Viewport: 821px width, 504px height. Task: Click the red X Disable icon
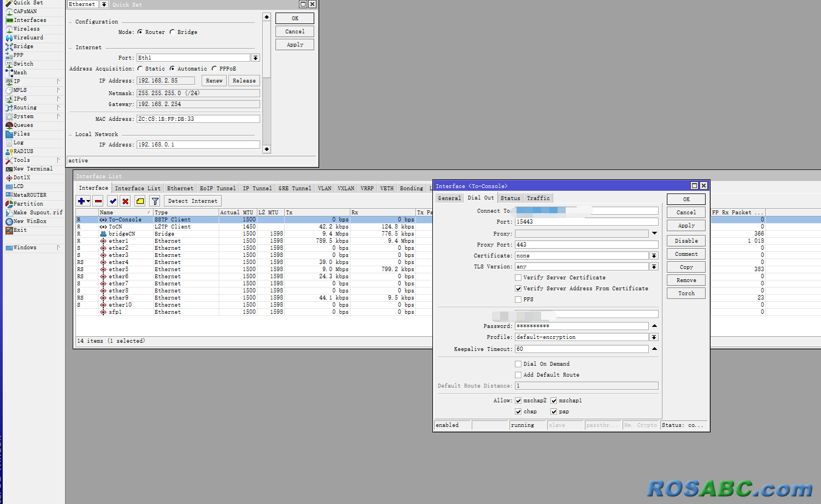(126, 201)
